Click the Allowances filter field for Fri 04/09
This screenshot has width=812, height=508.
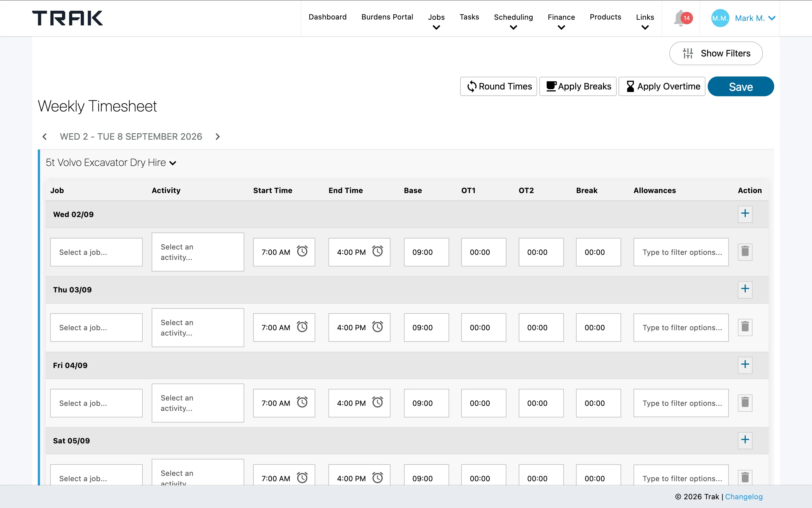(681, 403)
